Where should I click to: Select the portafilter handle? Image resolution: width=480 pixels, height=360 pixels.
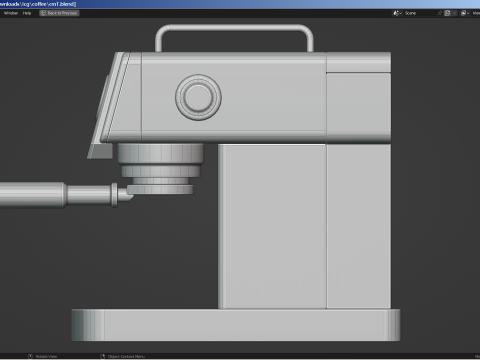[x=57, y=195]
